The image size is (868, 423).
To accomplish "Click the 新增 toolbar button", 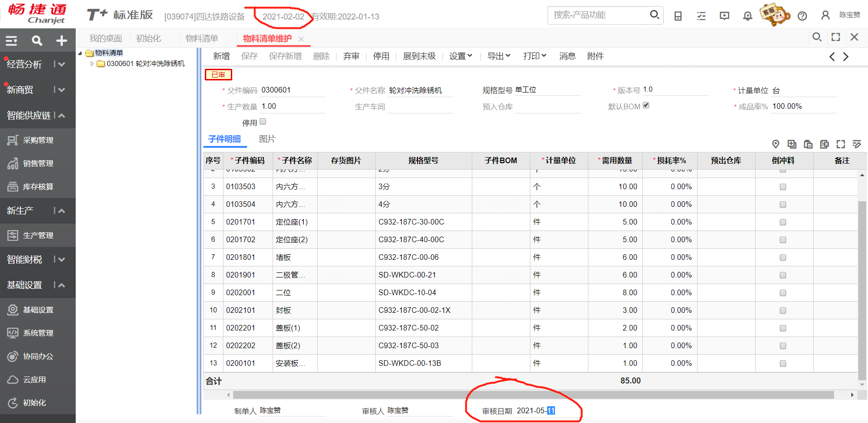I will pyautogui.click(x=222, y=56).
